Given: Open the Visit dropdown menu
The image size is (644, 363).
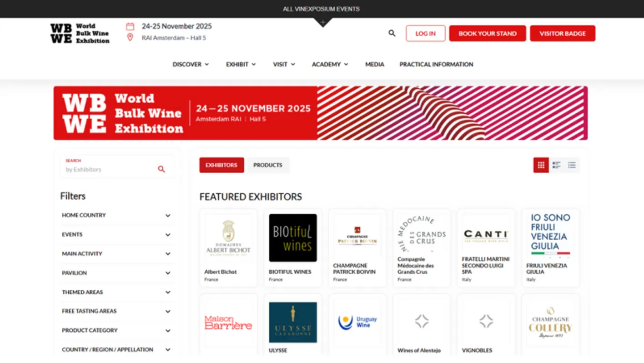Looking at the screenshot, I should point(284,65).
